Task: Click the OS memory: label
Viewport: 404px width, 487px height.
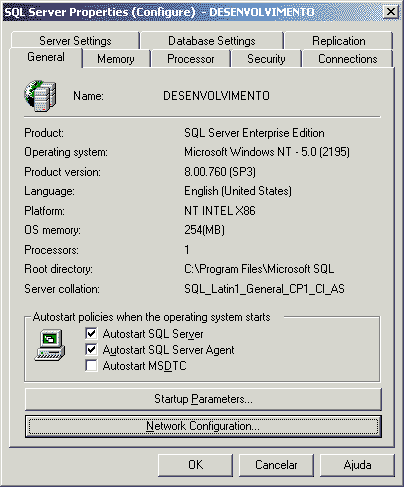Action: click(52, 230)
